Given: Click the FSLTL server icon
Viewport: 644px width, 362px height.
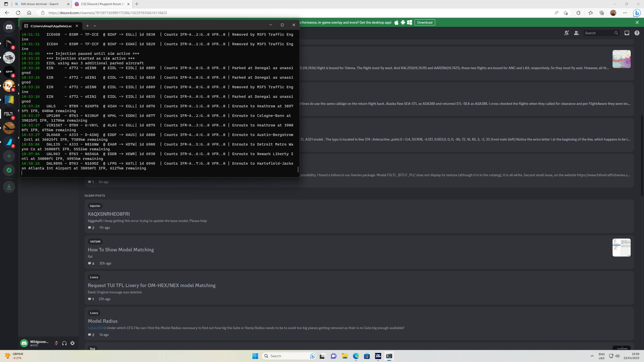Looking at the screenshot, I should [x=9, y=114].
